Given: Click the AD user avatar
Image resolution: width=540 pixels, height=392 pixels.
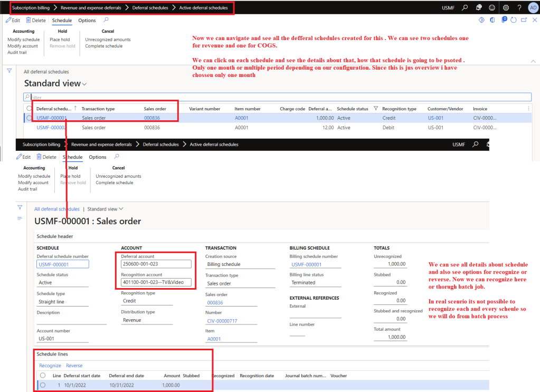Looking at the screenshot, I should [x=533, y=8].
